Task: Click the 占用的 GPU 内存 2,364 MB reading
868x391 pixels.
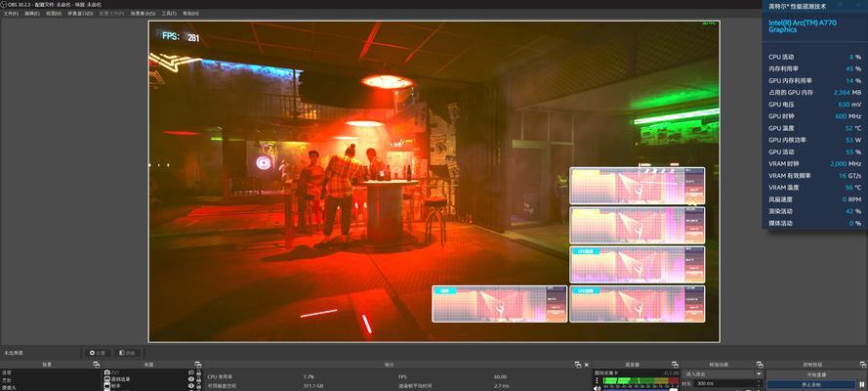Action: pos(814,93)
